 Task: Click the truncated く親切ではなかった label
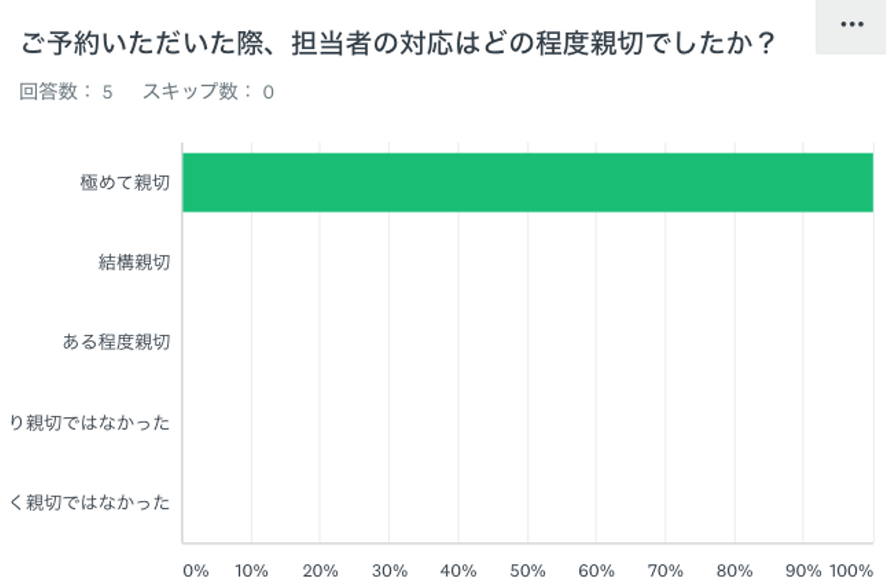pos(90,503)
